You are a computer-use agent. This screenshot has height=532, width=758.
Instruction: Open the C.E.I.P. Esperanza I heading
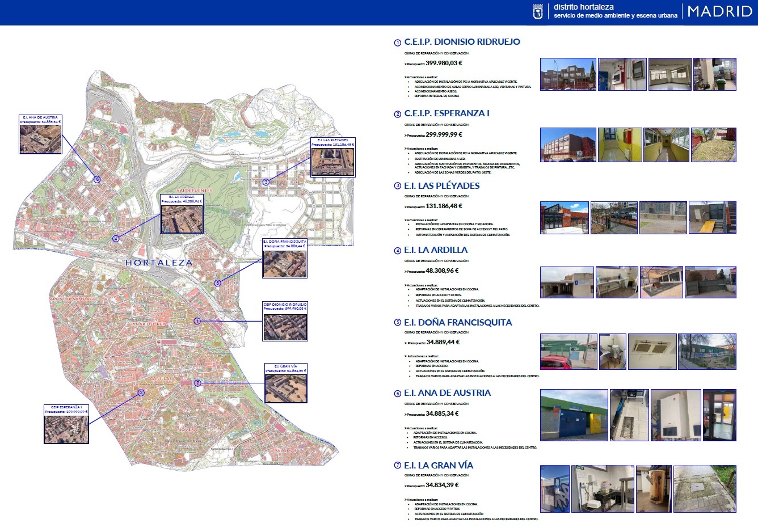447,113
